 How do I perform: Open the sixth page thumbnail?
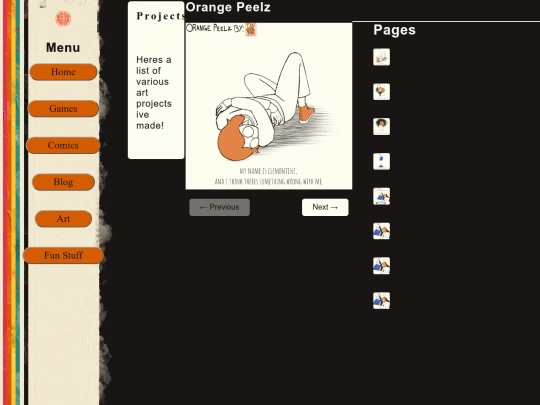[x=382, y=231]
